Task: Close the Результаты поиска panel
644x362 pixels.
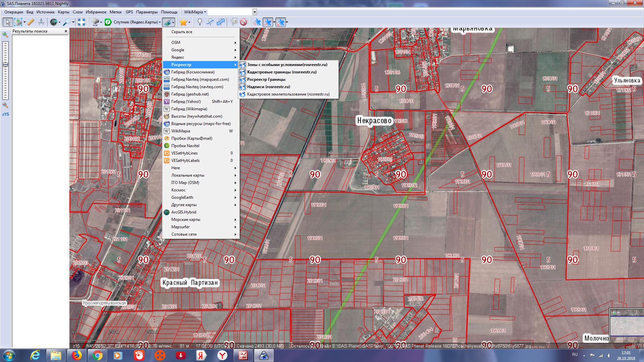Action: point(66,31)
